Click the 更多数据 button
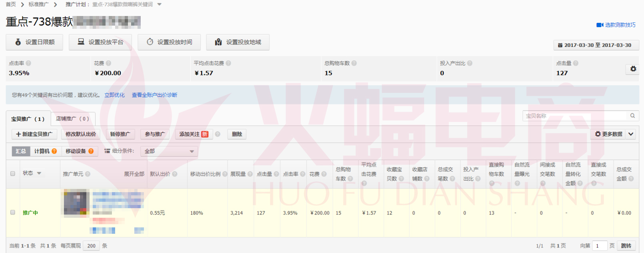This screenshot has width=644, height=253. pos(608,134)
